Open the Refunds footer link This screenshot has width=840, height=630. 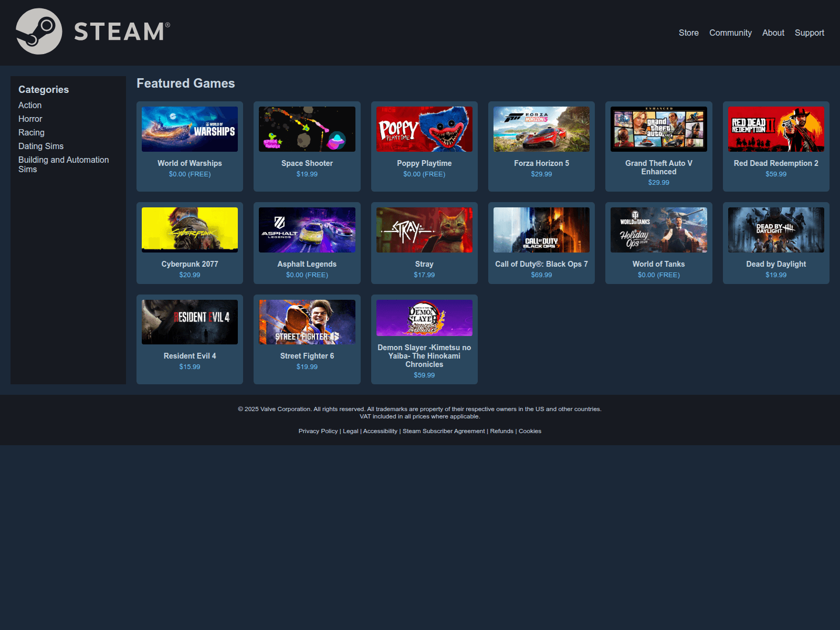[x=502, y=431]
